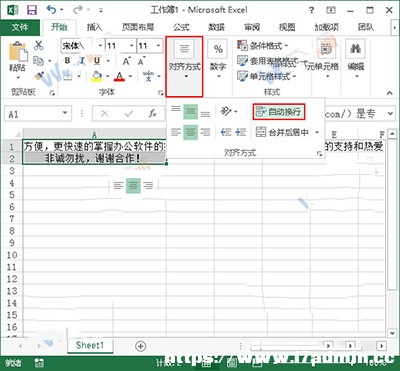Click the fx insert function icon
The image size is (400, 371).
pyautogui.click(x=153, y=114)
